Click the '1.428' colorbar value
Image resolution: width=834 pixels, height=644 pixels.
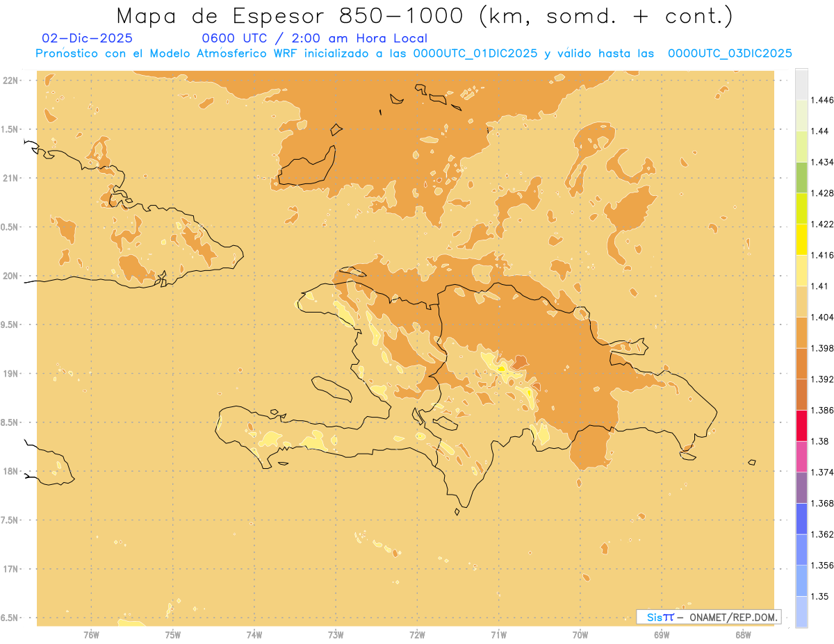pyautogui.click(x=822, y=193)
